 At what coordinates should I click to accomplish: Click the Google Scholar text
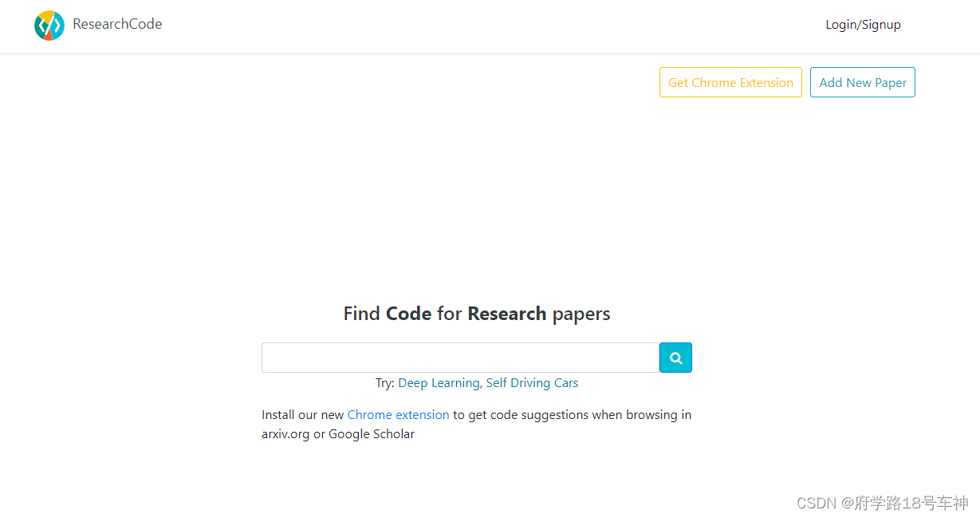pos(372,434)
